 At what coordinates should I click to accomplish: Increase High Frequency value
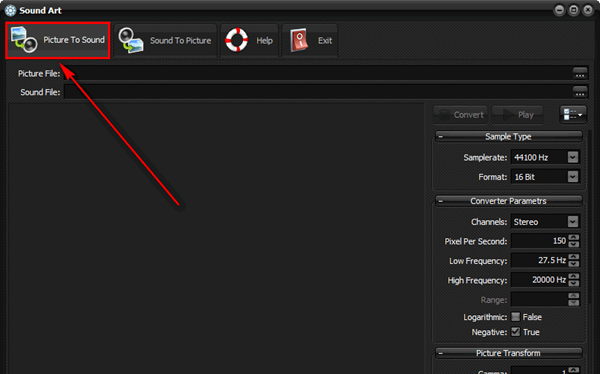click(574, 276)
